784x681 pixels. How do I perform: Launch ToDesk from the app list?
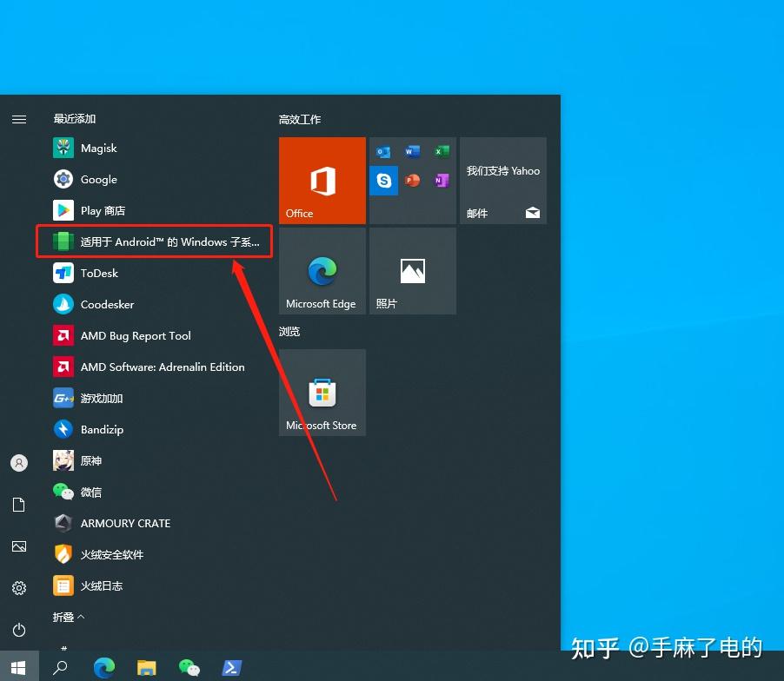[155, 274]
